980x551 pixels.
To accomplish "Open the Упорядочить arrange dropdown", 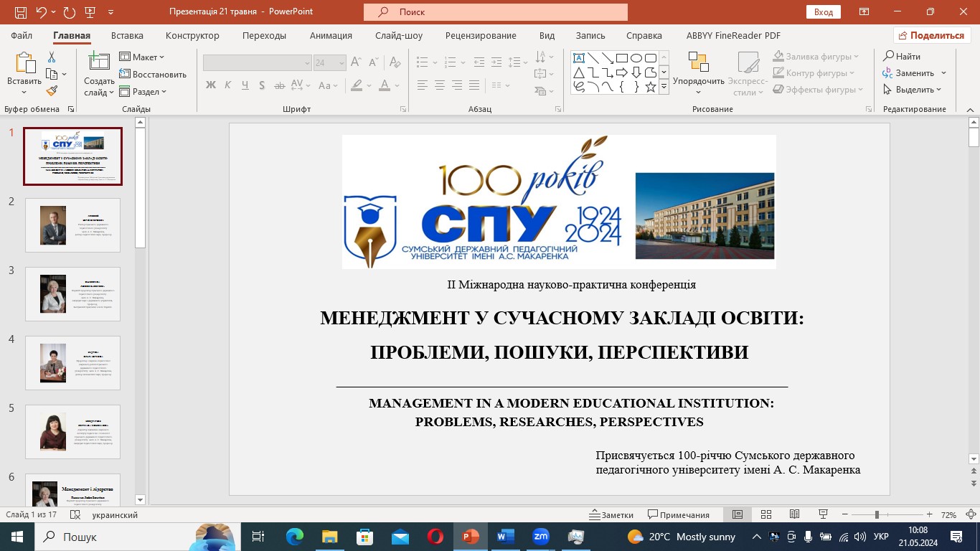I will [698, 72].
